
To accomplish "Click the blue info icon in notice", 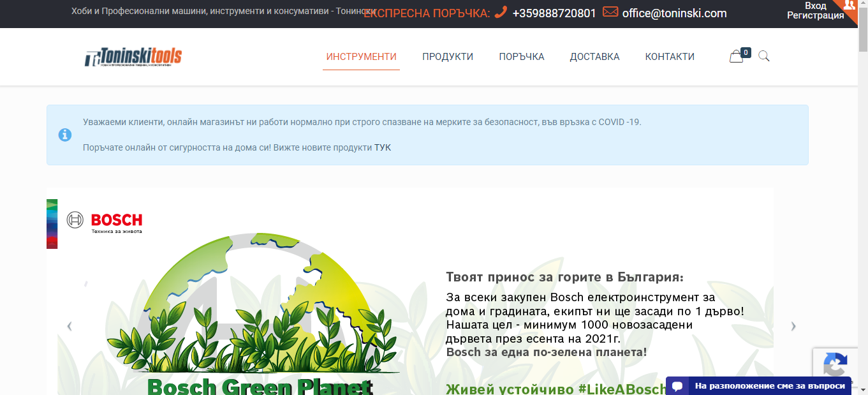I will pyautogui.click(x=65, y=135).
